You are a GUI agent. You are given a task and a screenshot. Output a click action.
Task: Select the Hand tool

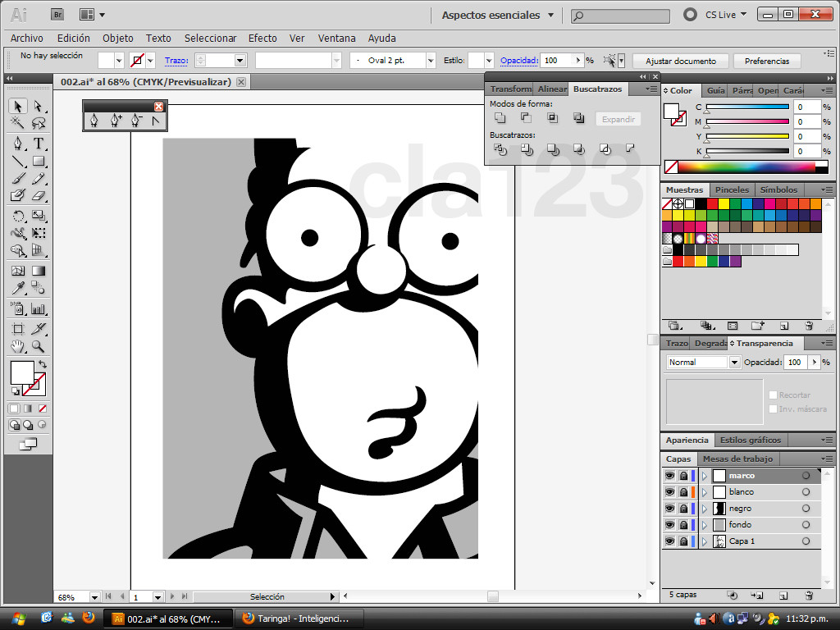point(18,347)
